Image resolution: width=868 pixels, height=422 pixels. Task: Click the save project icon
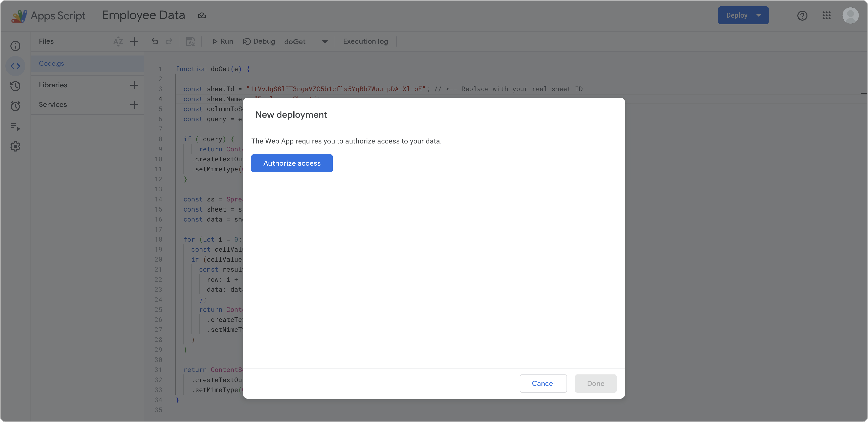190,41
